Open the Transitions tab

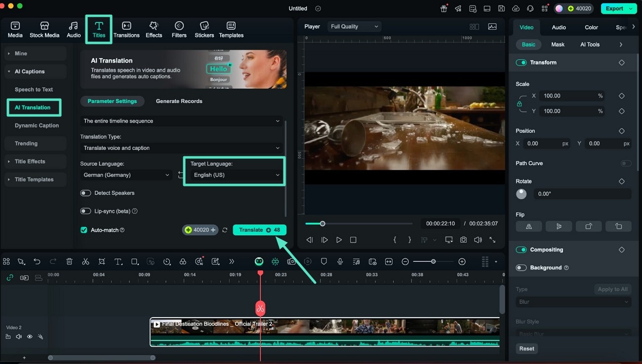pos(126,30)
